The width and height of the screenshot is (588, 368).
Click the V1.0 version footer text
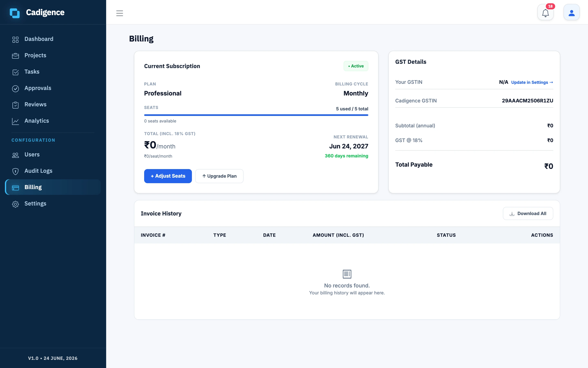tap(53, 358)
